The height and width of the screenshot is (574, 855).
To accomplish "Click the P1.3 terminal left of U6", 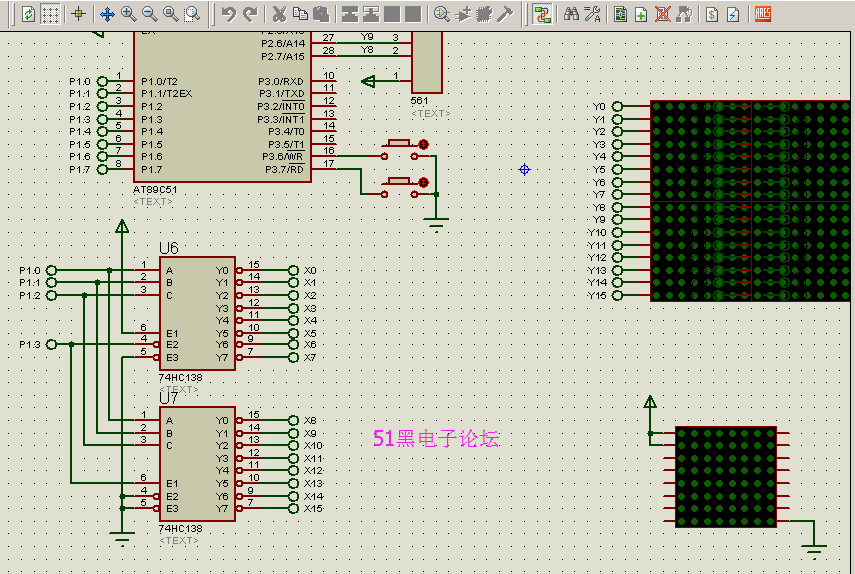I will (51, 345).
